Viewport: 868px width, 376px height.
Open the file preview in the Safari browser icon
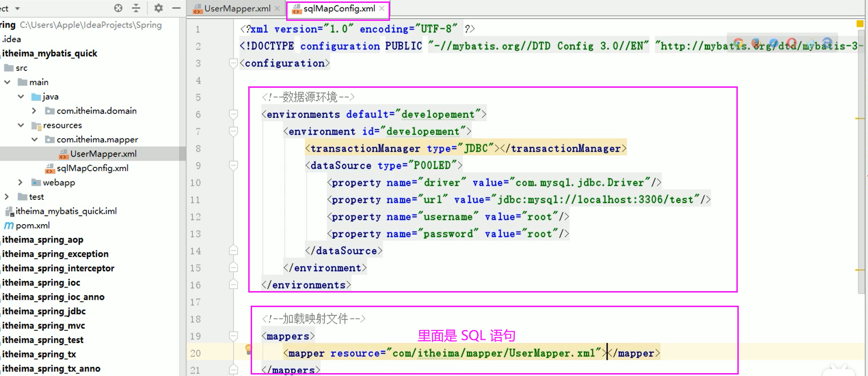point(773,43)
